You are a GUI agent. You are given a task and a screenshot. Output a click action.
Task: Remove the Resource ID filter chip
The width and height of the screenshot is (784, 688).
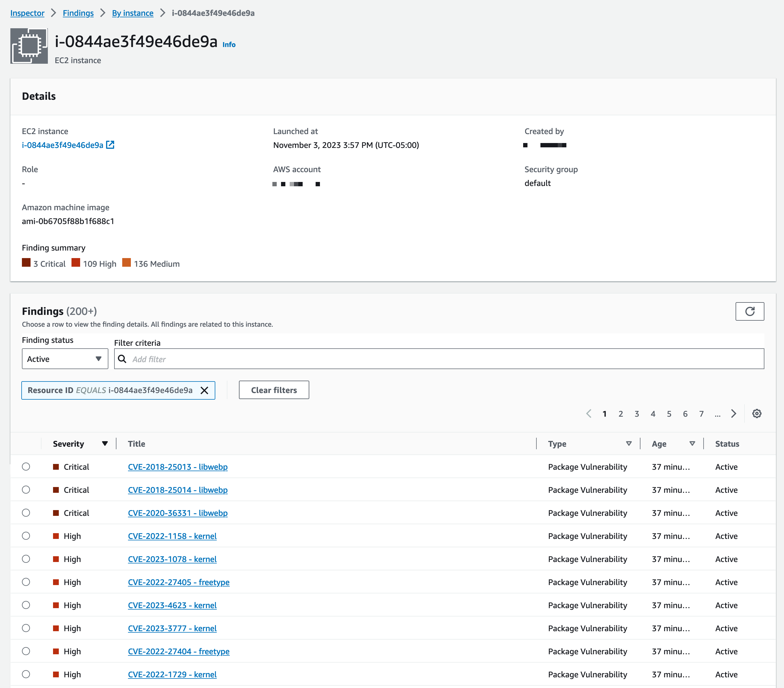tap(204, 390)
